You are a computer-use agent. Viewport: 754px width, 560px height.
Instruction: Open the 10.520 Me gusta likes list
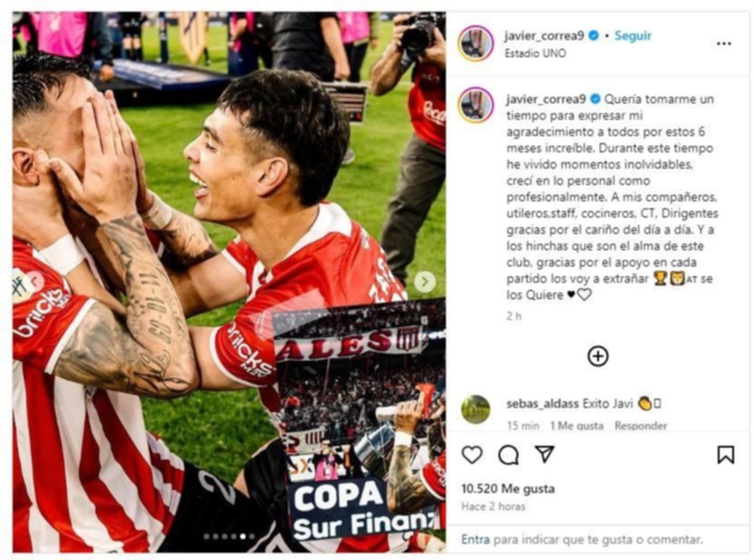[x=507, y=488]
